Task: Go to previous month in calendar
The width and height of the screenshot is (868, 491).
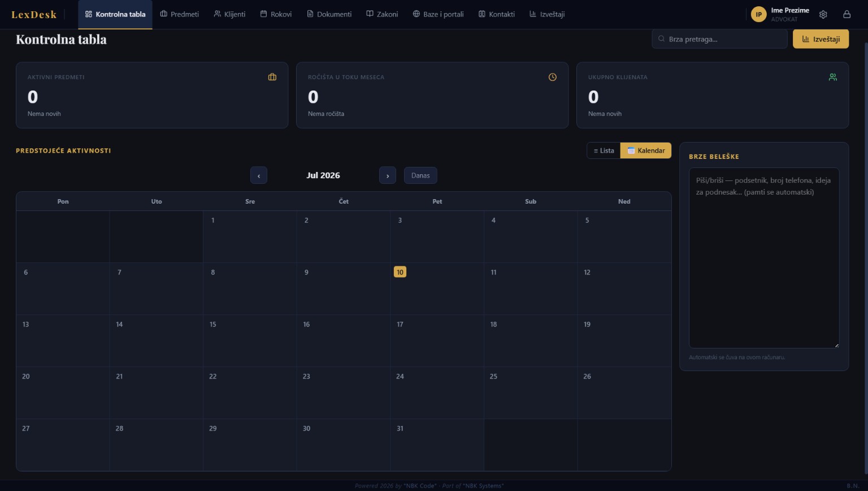Action: point(259,175)
